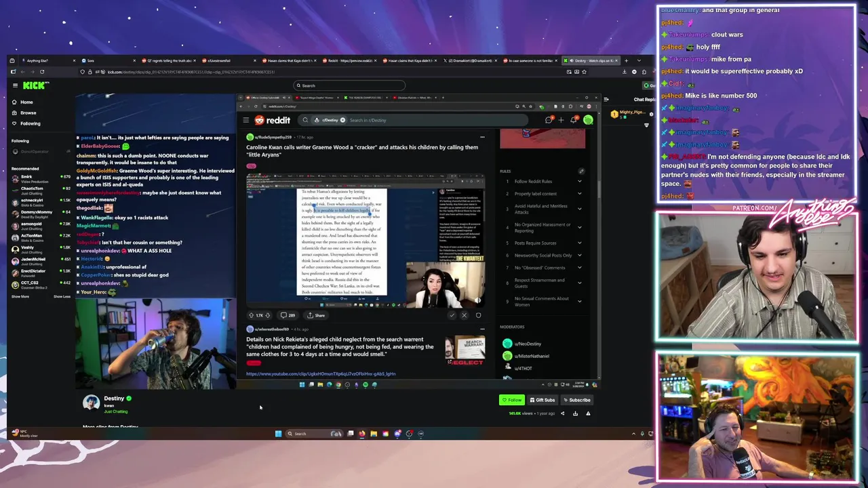The image size is (868, 488).
Task: Click the reddit logo in video
Action: coord(273,120)
